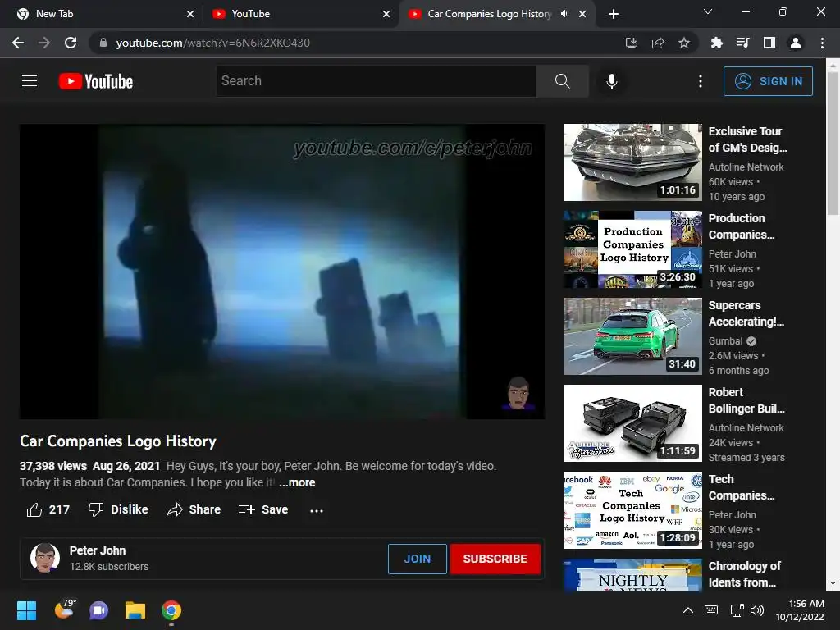The width and height of the screenshot is (840, 630).
Task: Open Robert Bollinger video thumbnail
Action: pyautogui.click(x=632, y=423)
